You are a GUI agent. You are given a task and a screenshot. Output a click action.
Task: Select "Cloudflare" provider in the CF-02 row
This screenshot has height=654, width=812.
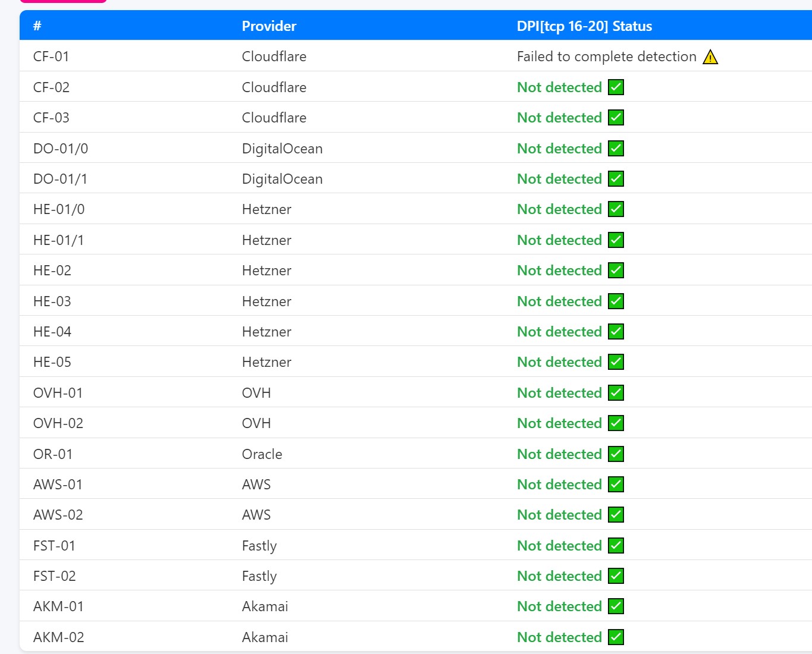[x=274, y=87]
